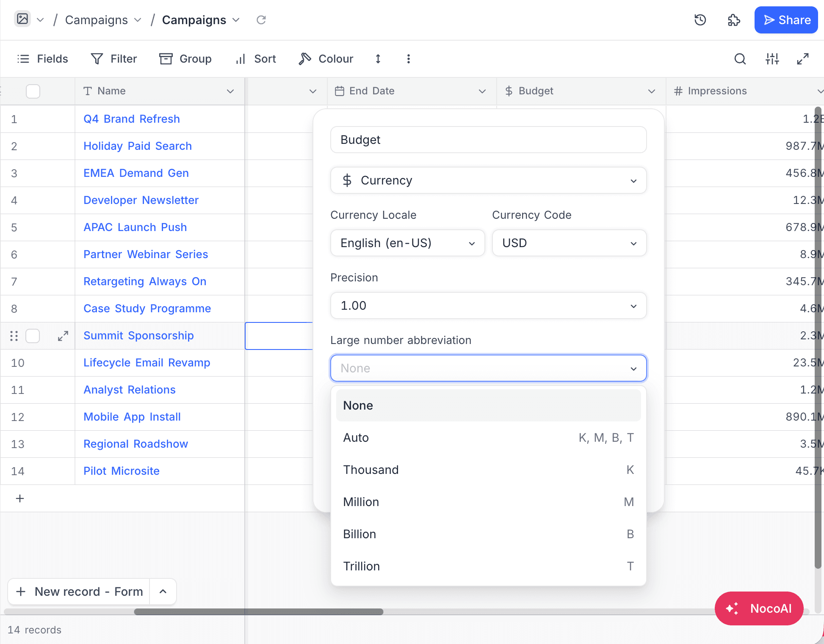Expand the Budget column header chevron
This screenshot has width=824, height=644.
pos(652,91)
